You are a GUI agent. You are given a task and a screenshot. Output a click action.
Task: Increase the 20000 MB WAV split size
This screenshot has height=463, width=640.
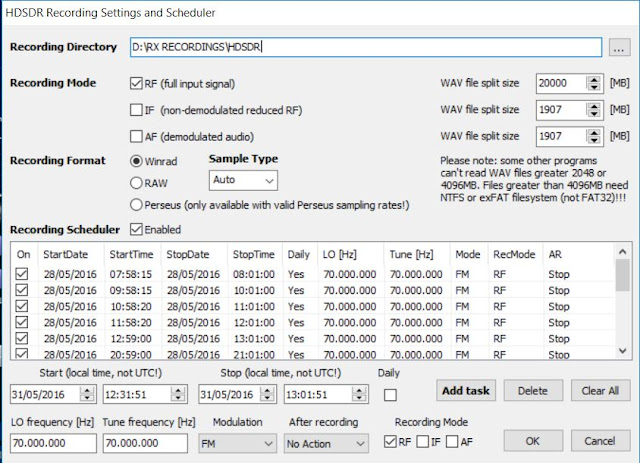[594, 79]
